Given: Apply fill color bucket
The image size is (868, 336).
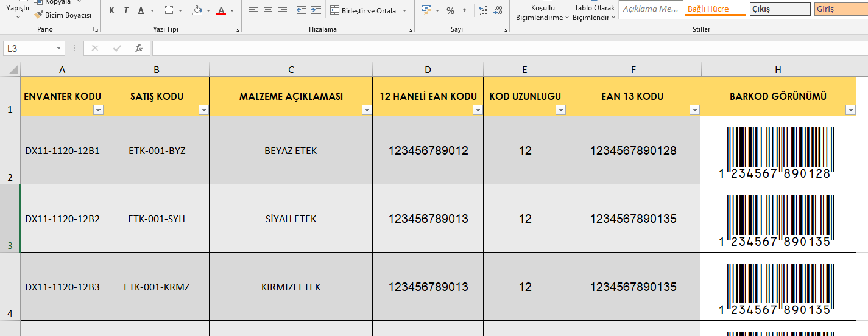Looking at the screenshot, I should 197,10.
